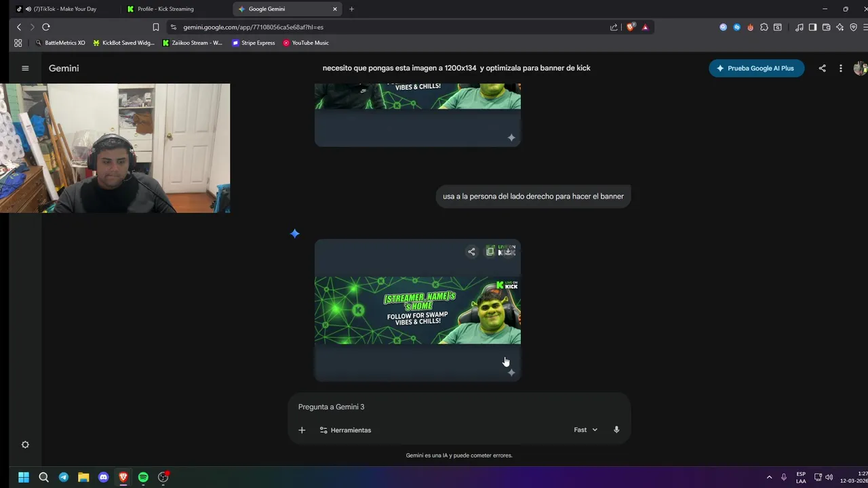
Task: Open File Explorer from taskbar
Action: (83, 477)
